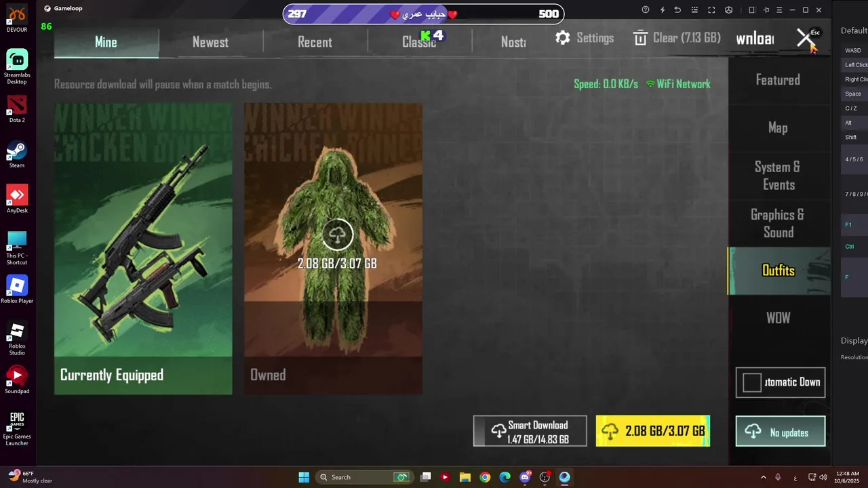Open Soundpad desktop icon
The image size is (868, 488).
[x=17, y=380]
